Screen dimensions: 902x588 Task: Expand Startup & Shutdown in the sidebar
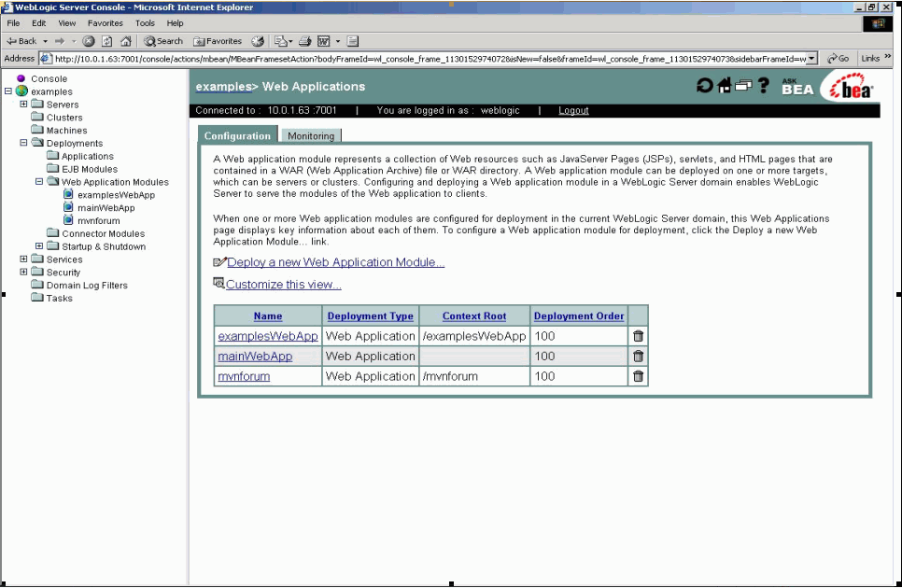tap(38, 245)
